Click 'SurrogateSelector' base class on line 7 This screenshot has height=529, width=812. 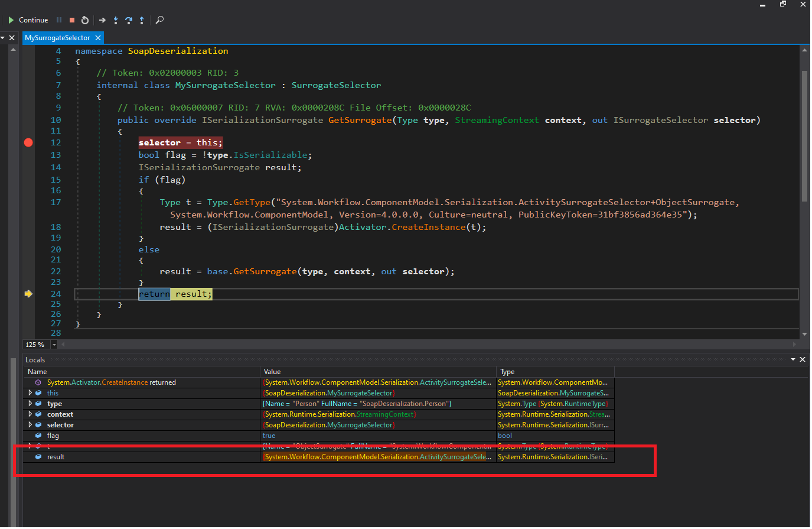[x=336, y=85]
